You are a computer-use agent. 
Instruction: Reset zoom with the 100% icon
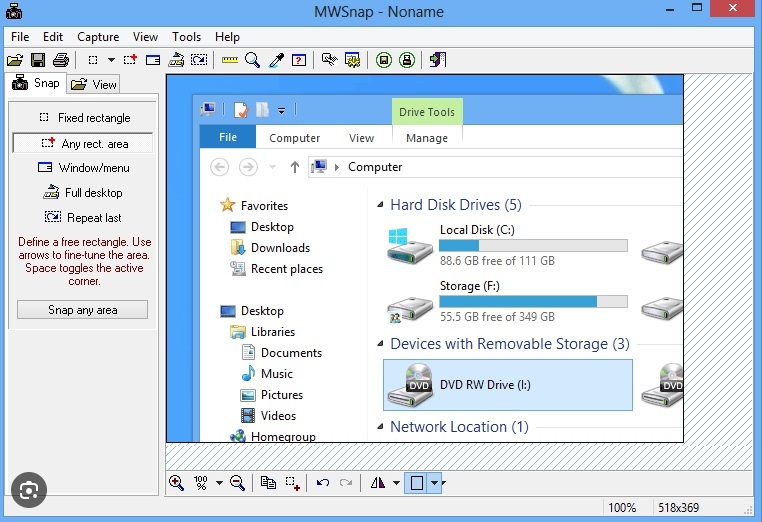(200, 483)
